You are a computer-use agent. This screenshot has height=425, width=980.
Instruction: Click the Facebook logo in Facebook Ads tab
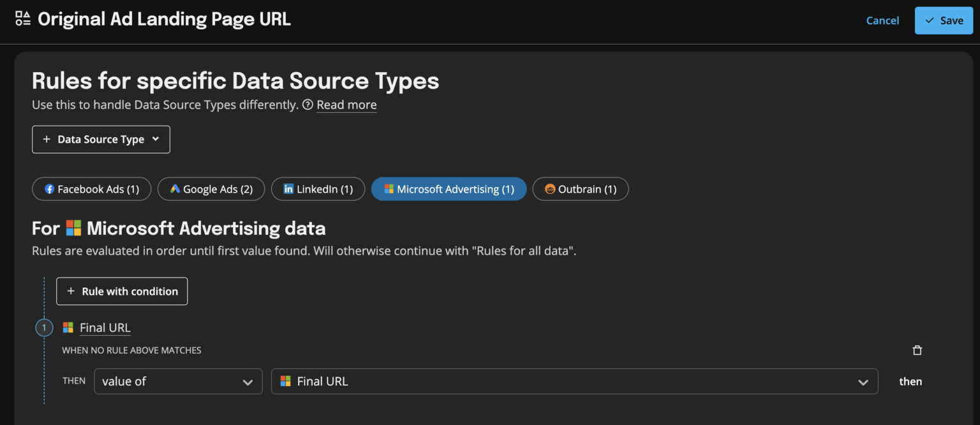click(49, 190)
